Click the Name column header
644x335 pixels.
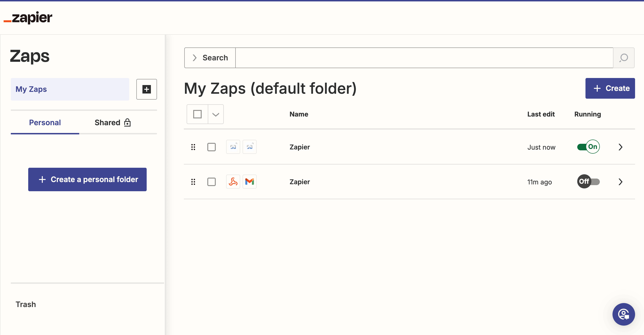pos(299,114)
